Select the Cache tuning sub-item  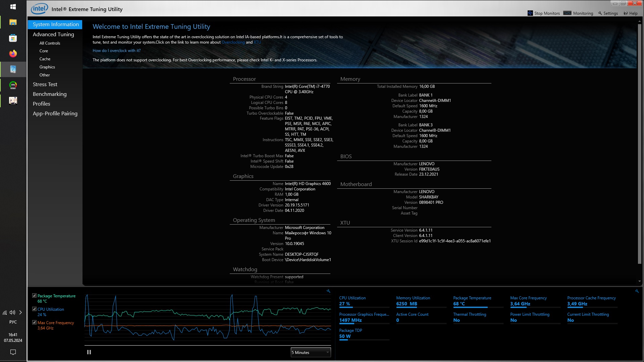pyautogui.click(x=45, y=59)
